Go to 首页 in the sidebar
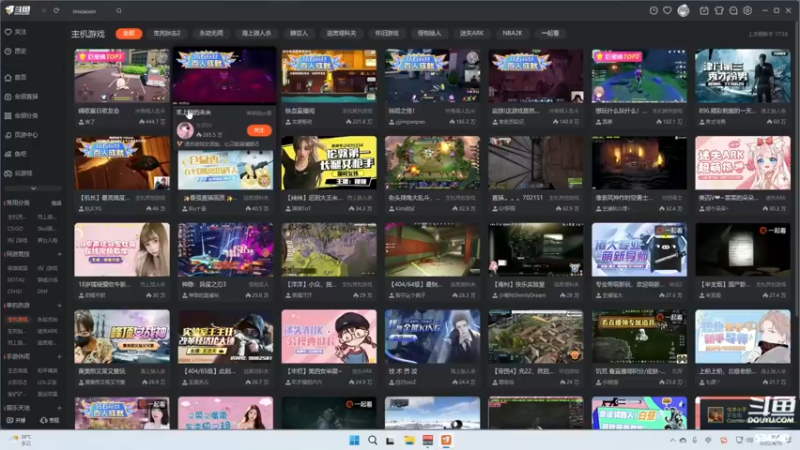 (x=16, y=78)
